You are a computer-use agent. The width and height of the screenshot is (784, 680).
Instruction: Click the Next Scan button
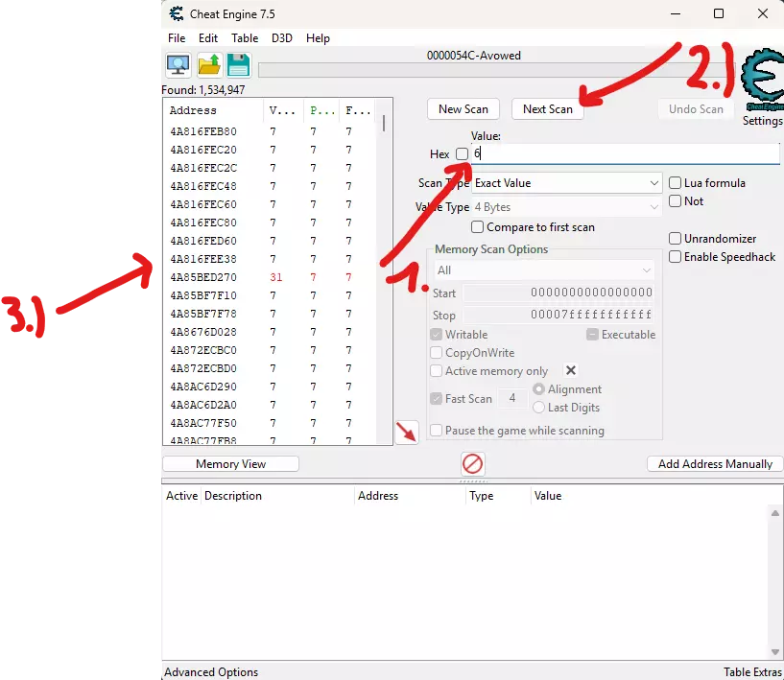(548, 109)
